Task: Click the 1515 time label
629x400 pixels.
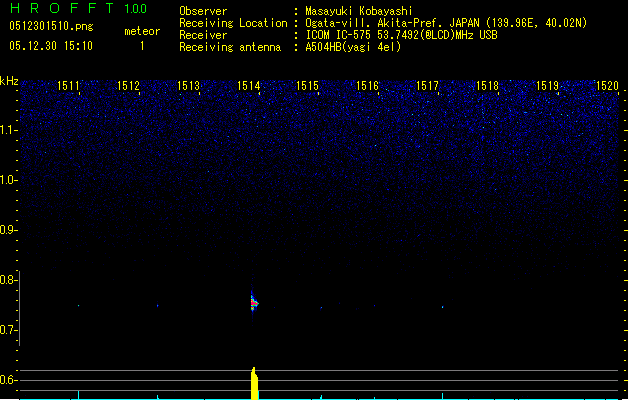Action: 308,87
